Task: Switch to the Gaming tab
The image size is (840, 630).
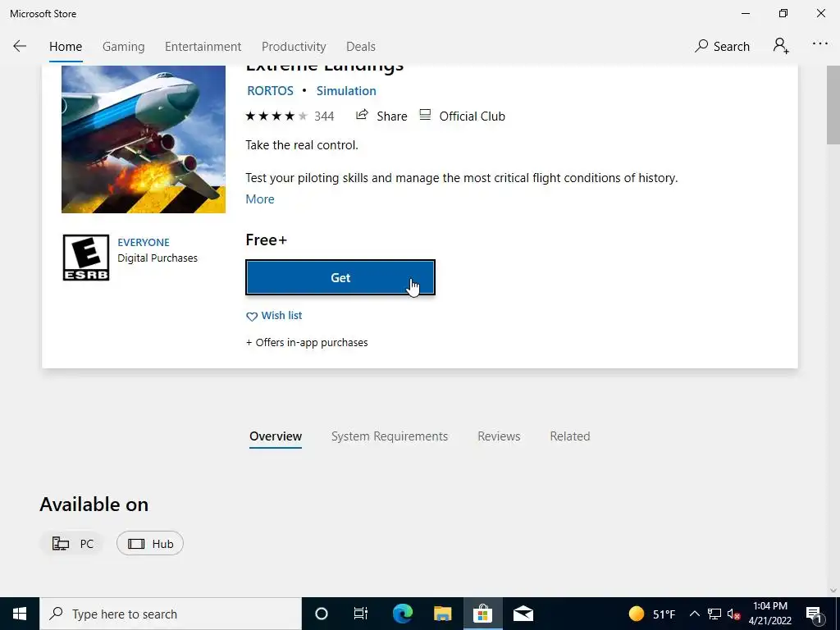Action: coord(123,47)
